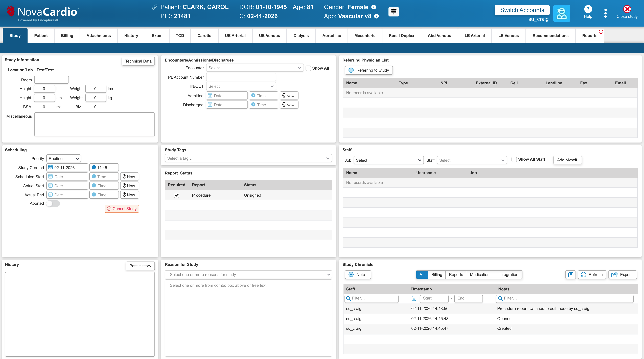
Task: Click the Reports tab alert icon
Action: click(601, 32)
